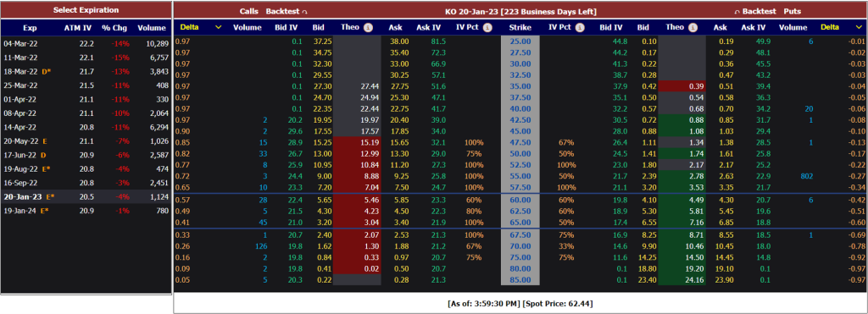Viewport: 868px width, 314px height.
Task: Click the -14% change for 04-Mar-22
Action: 120,43
